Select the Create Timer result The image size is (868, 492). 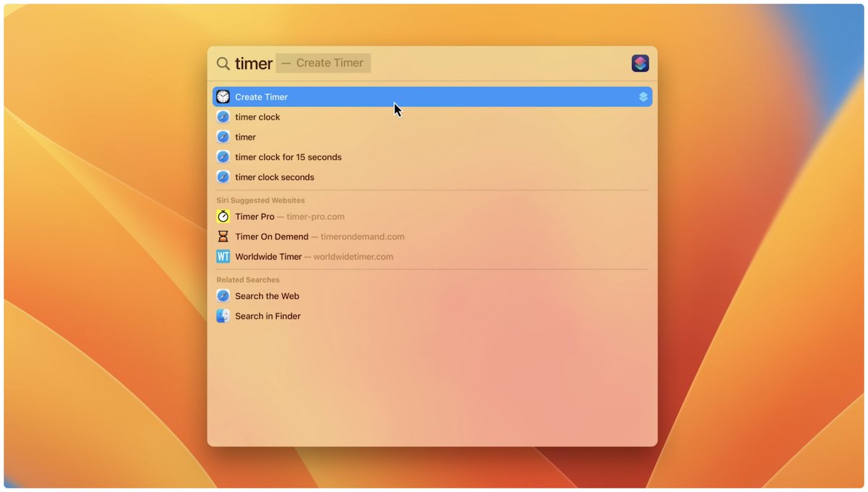pos(433,97)
